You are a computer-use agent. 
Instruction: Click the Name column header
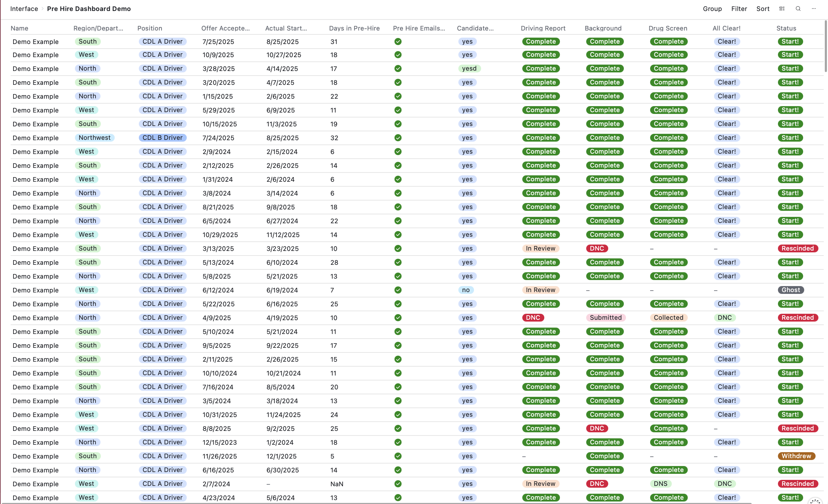tap(20, 28)
